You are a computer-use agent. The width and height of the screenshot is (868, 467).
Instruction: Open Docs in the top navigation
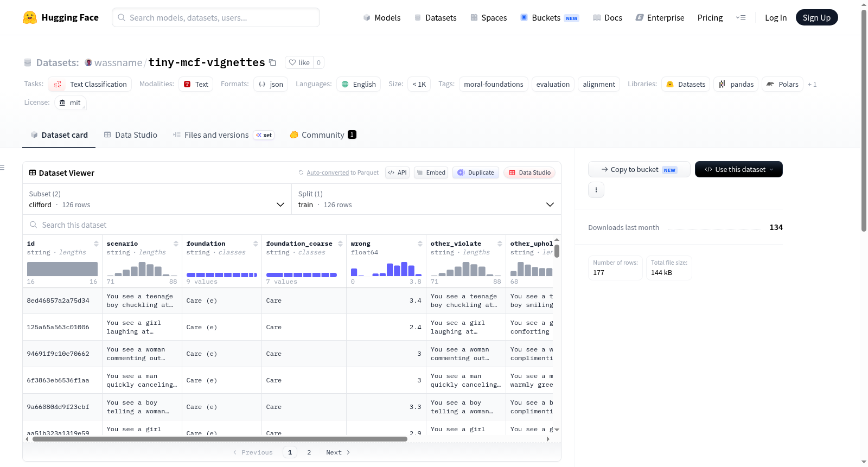coord(608,17)
